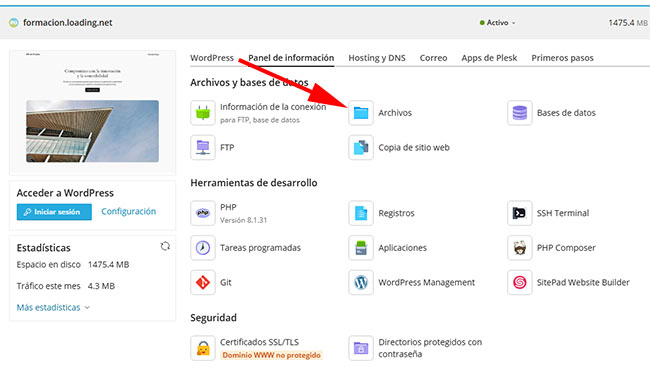The image size is (650, 372).
Task: Click the FTP label
Action: click(x=227, y=147)
